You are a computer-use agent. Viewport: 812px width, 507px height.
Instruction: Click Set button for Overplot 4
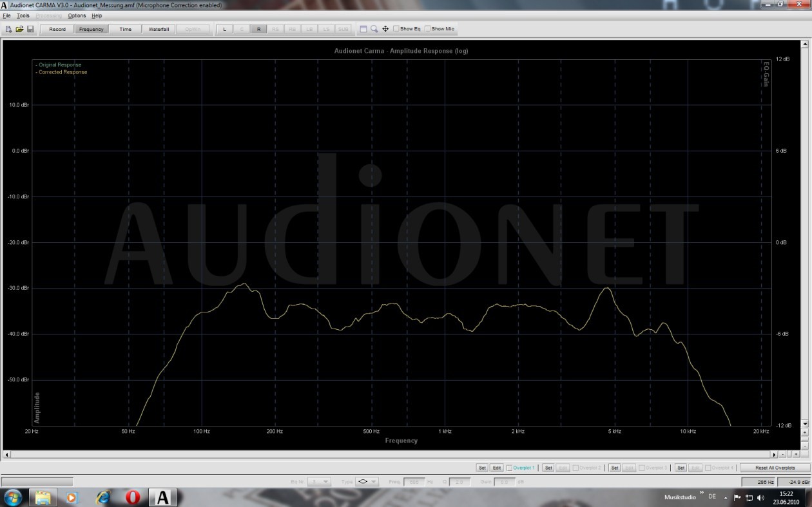point(681,468)
